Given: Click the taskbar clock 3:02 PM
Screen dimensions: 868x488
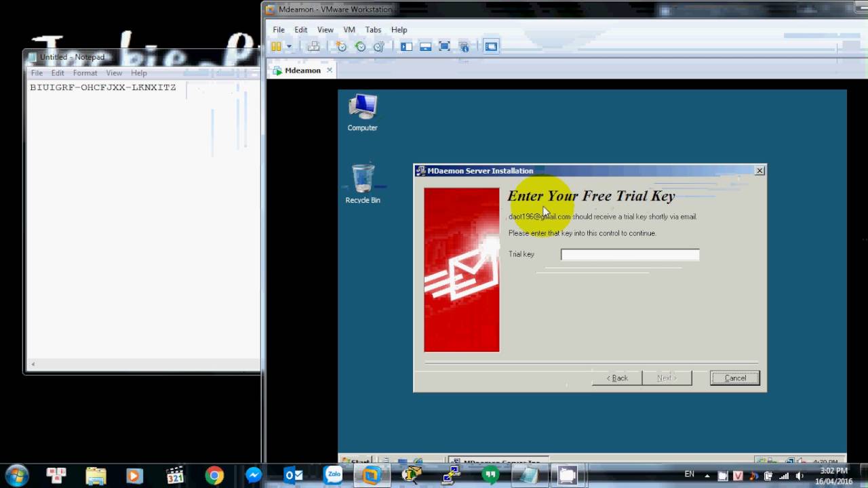Looking at the screenshot, I should pyautogui.click(x=833, y=476).
